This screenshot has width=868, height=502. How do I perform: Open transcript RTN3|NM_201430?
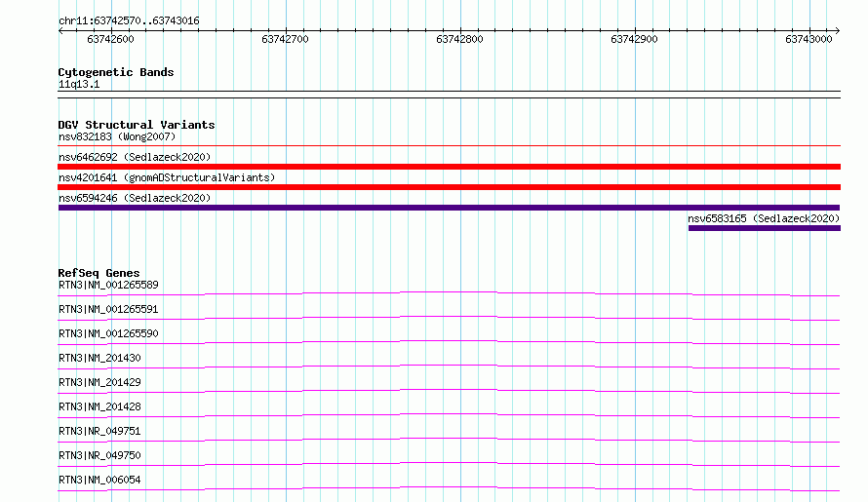point(99,358)
